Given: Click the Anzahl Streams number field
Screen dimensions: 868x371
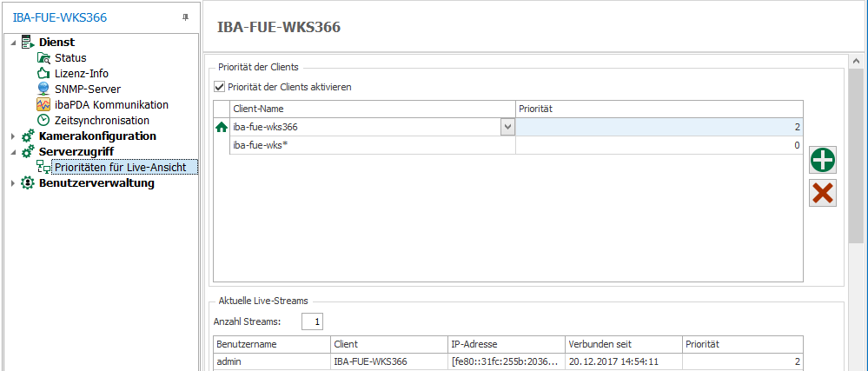Looking at the screenshot, I should click(x=312, y=322).
